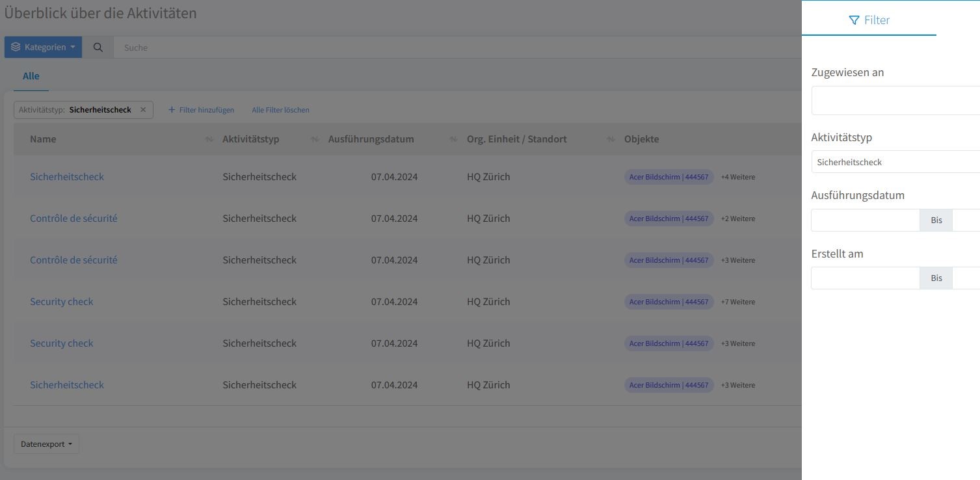Click the Suche search input field

pyautogui.click(x=455, y=47)
